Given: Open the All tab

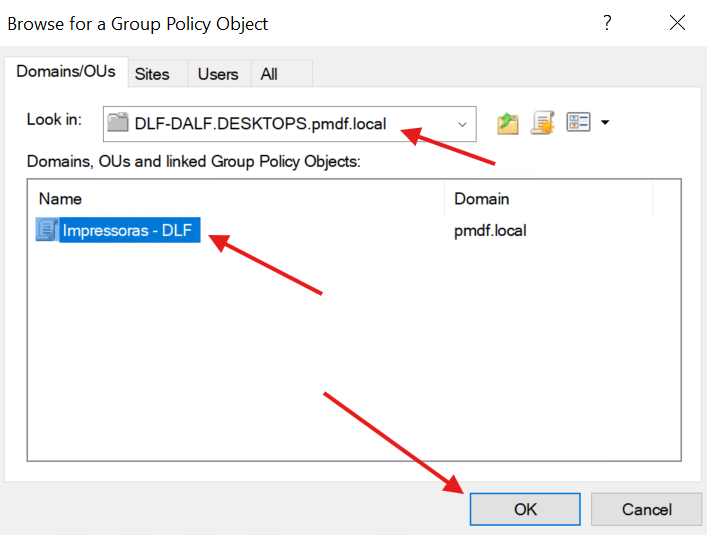Looking at the screenshot, I should (x=269, y=74).
